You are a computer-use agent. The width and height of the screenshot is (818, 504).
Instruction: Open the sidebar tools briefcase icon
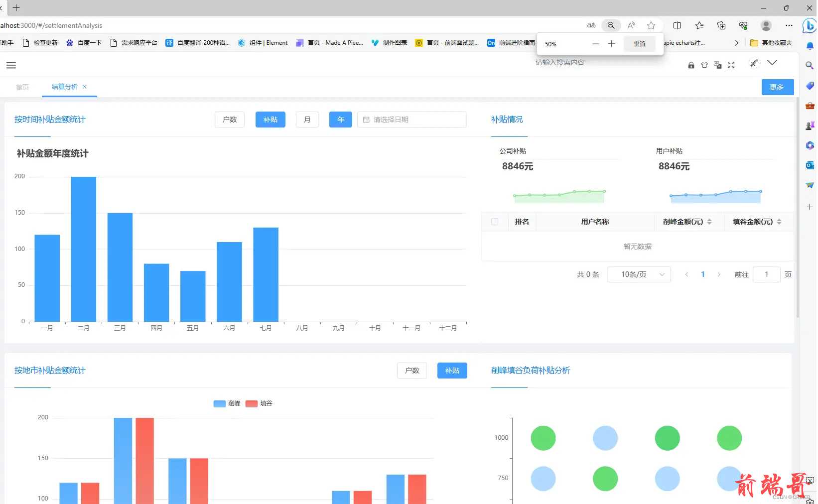point(810,106)
